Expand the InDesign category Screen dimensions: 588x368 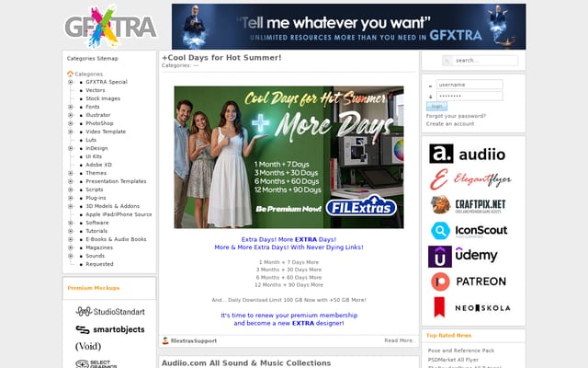pos(71,148)
